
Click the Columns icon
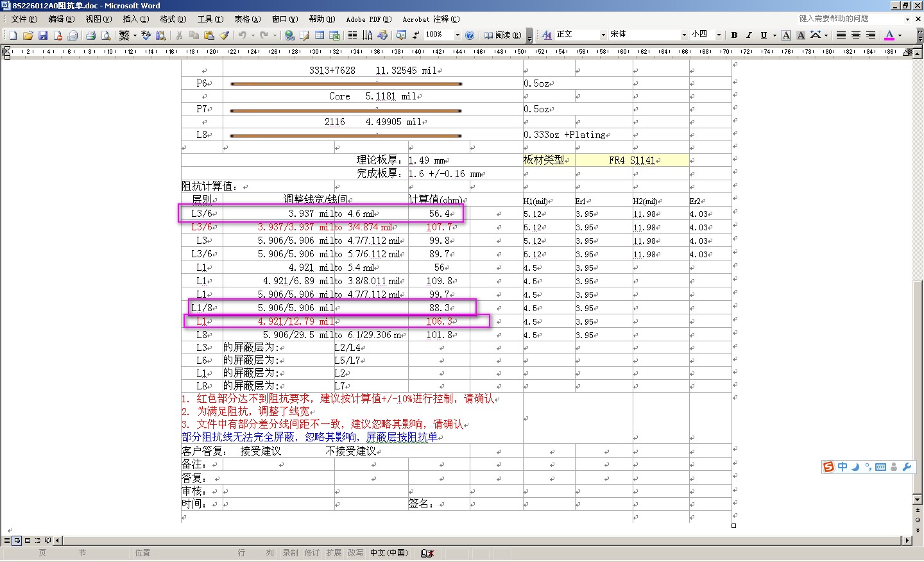pos(352,35)
